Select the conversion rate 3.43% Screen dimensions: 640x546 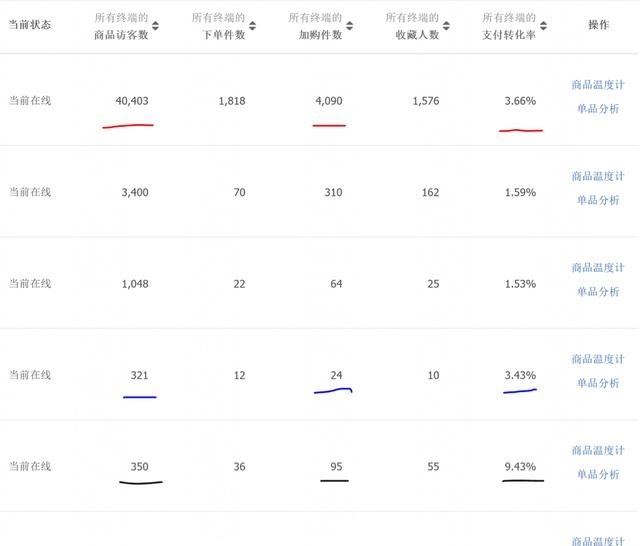tap(520, 375)
